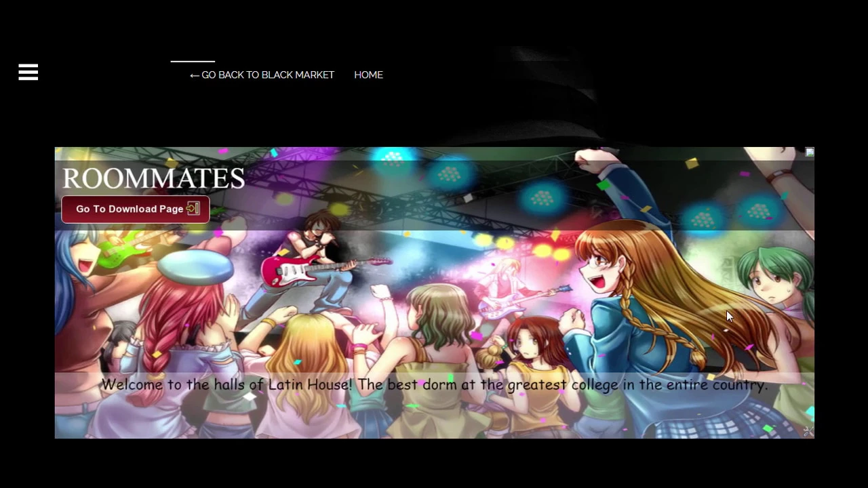Click the Roommates concert banner image
This screenshot has width=868, height=488.
click(x=434, y=293)
